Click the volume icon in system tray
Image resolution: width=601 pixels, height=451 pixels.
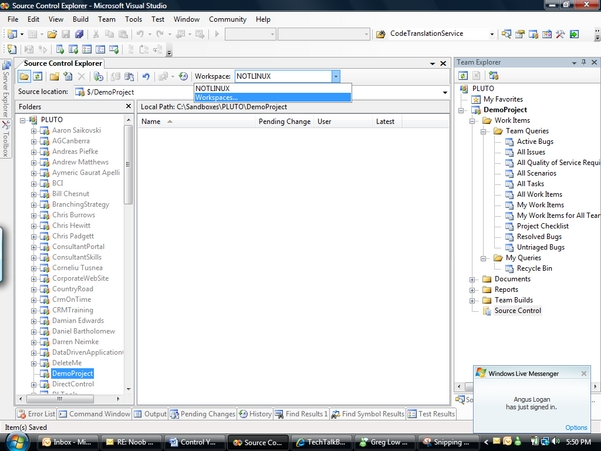click(x=555, y=442)
